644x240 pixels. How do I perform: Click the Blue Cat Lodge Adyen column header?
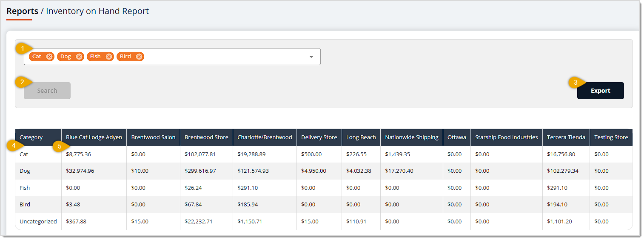(x=94, y=137)
